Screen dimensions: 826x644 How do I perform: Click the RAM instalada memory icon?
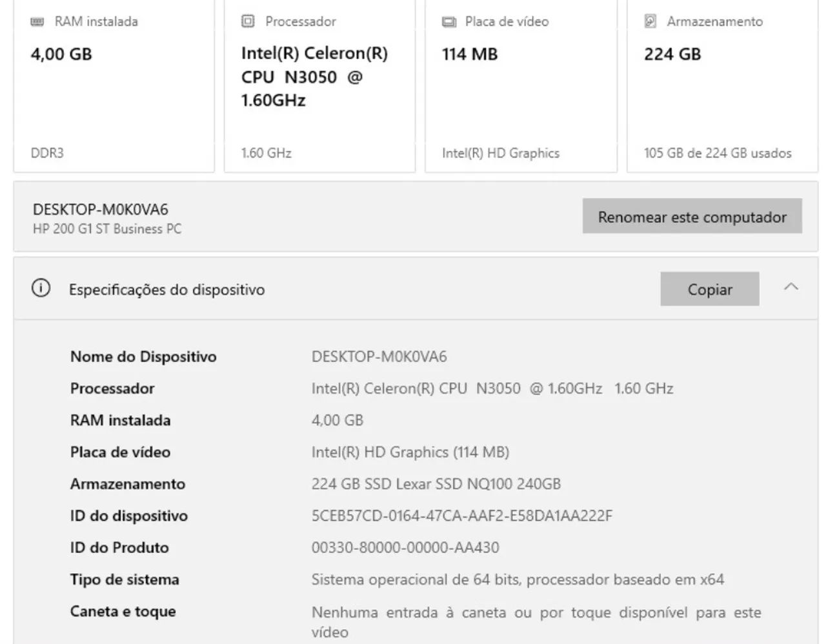click(37, 22)
